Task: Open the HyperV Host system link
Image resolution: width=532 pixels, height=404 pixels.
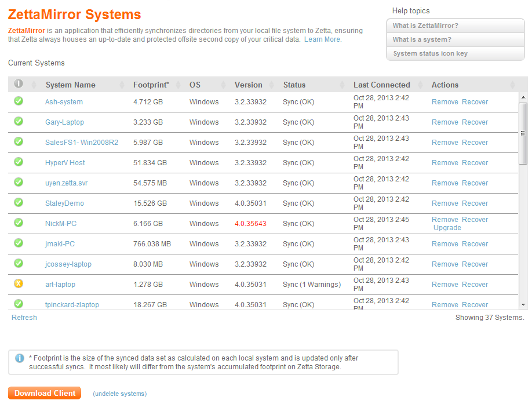Action: pos(65,163)
